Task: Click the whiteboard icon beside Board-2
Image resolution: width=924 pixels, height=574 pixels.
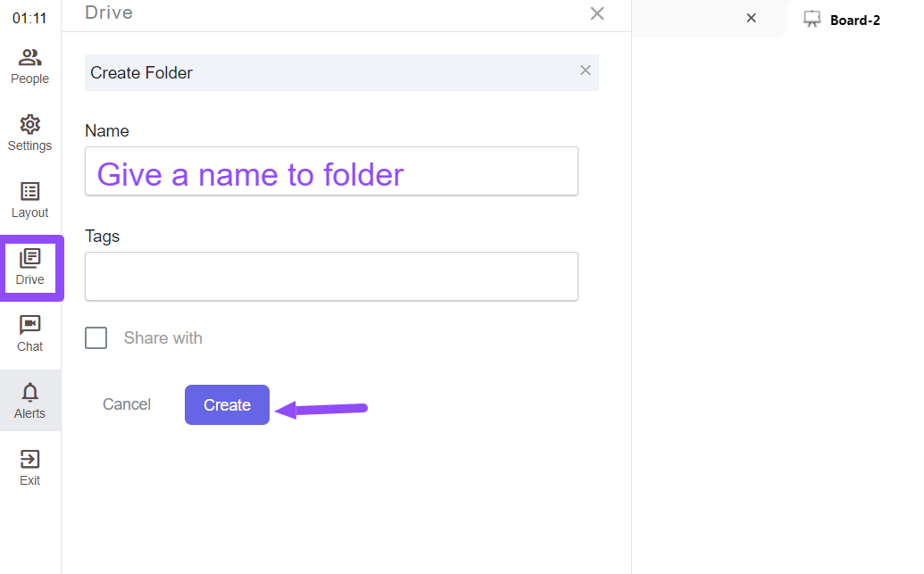Action: pyautogui.click(x=812, y=20)
